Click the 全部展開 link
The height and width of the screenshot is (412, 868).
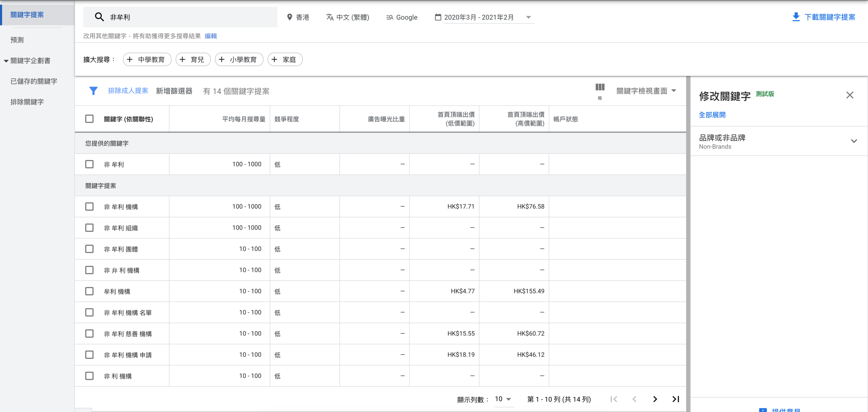click(712, 115)
